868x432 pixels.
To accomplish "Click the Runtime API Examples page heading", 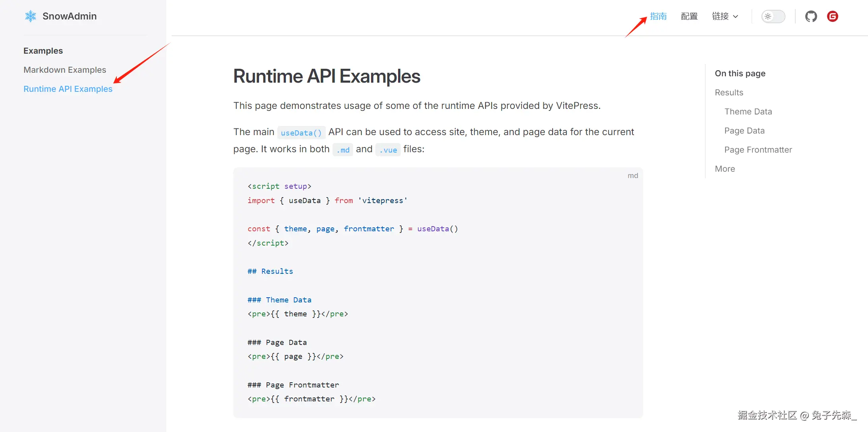I will coord(327,76).
